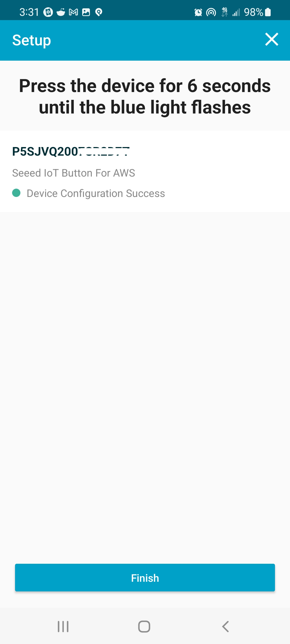The height and width of the screenshot is (644, 290).
Task: Tap the gallery image notification icon
Action: 86,12
